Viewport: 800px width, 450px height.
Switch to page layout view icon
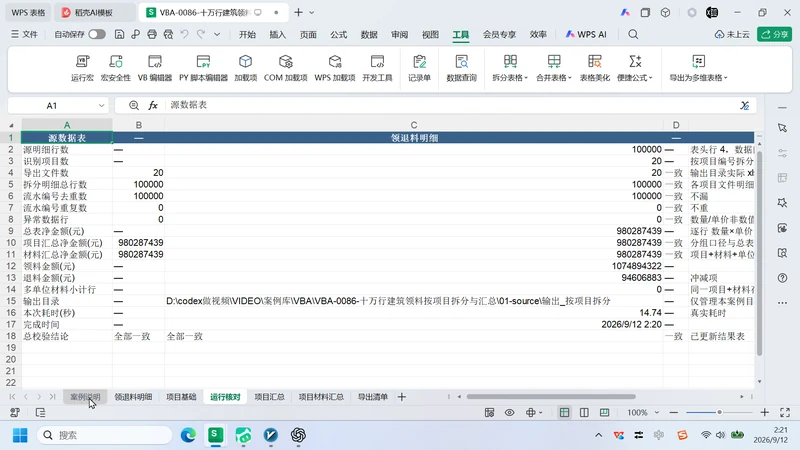click(584, 412)
